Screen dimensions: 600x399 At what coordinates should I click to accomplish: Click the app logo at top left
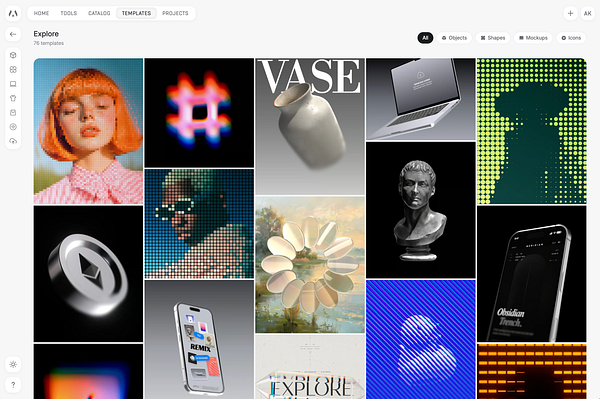tap(13, 13)
